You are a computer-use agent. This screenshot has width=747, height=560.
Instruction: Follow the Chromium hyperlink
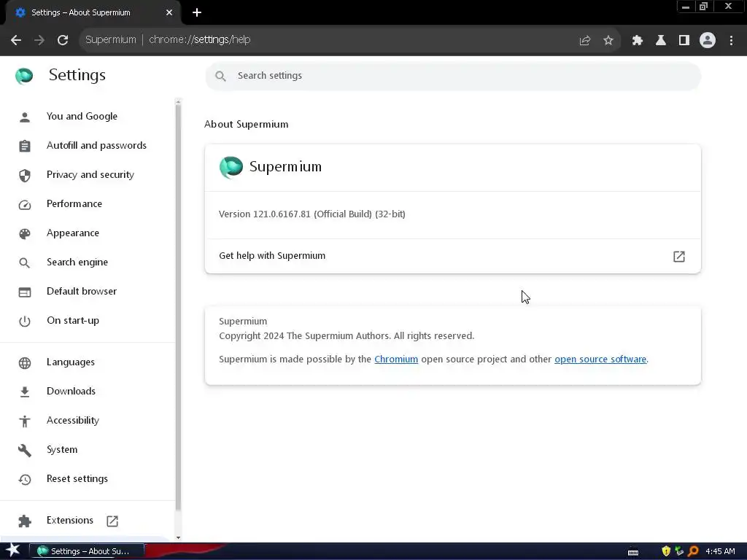pos(396,359)
